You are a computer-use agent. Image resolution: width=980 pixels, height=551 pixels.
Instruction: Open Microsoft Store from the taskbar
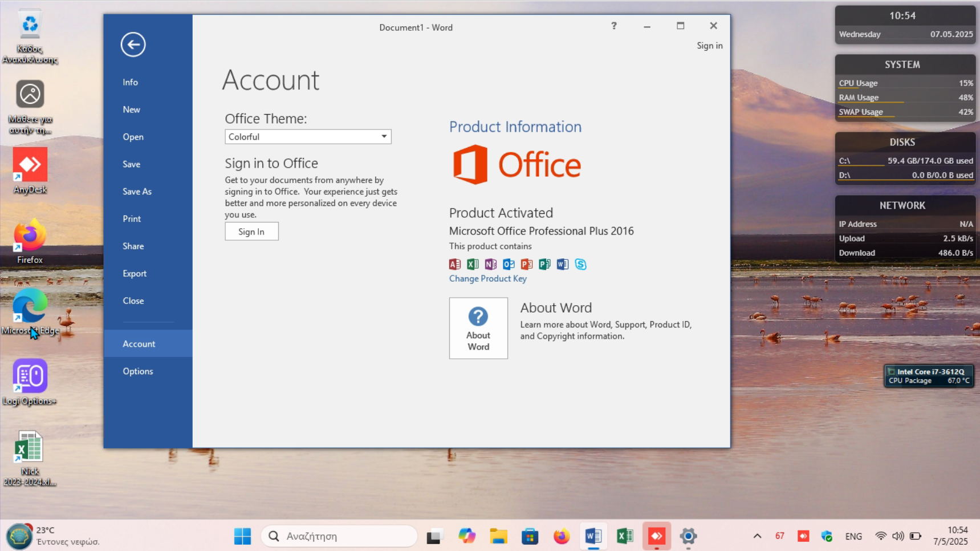click(x=530, y=536)
